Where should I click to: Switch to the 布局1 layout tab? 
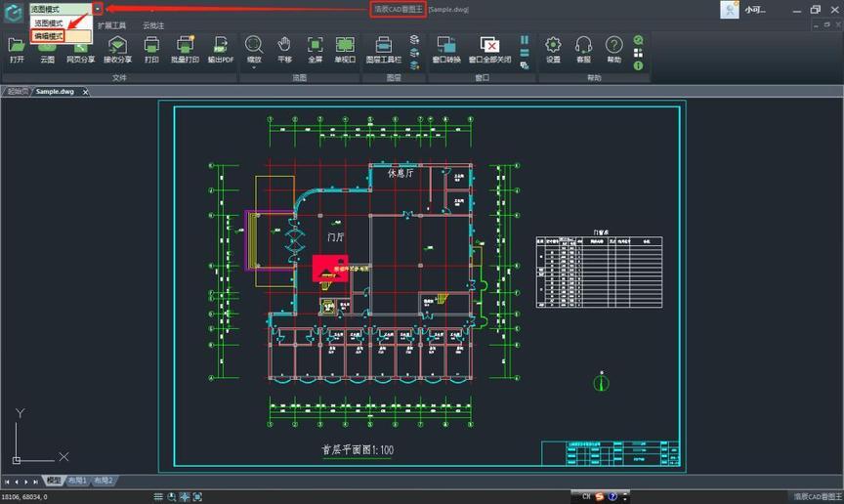tap(77, 481)
